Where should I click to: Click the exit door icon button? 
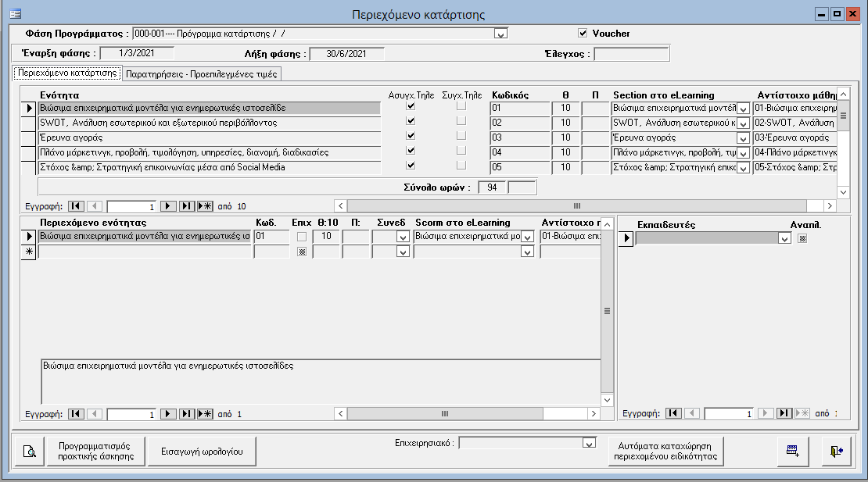[836, 451]
